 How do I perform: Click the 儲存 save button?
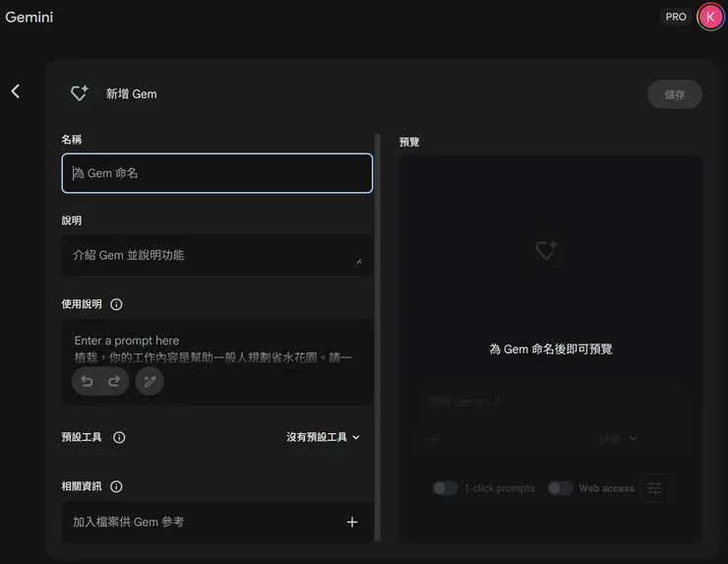pos(674,94)
